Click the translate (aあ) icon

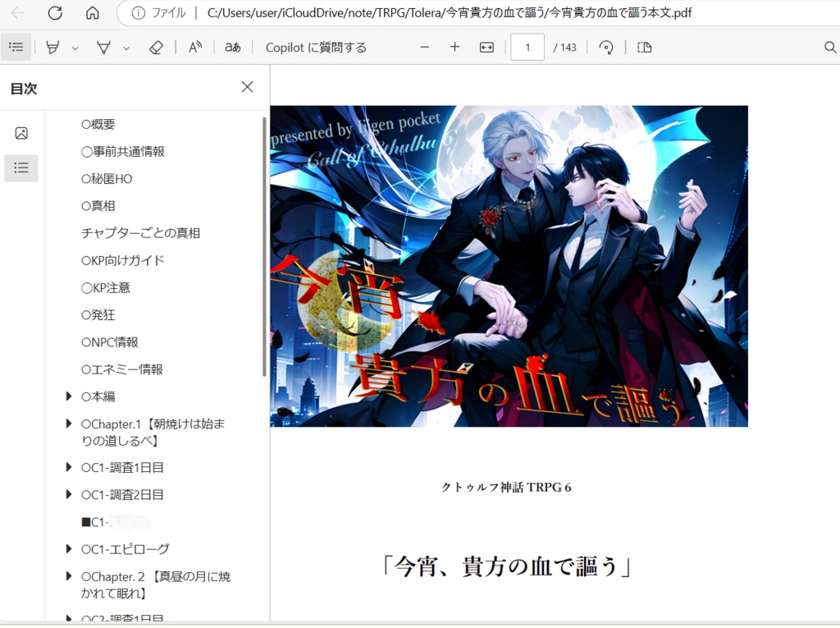(x=232, y=47)
